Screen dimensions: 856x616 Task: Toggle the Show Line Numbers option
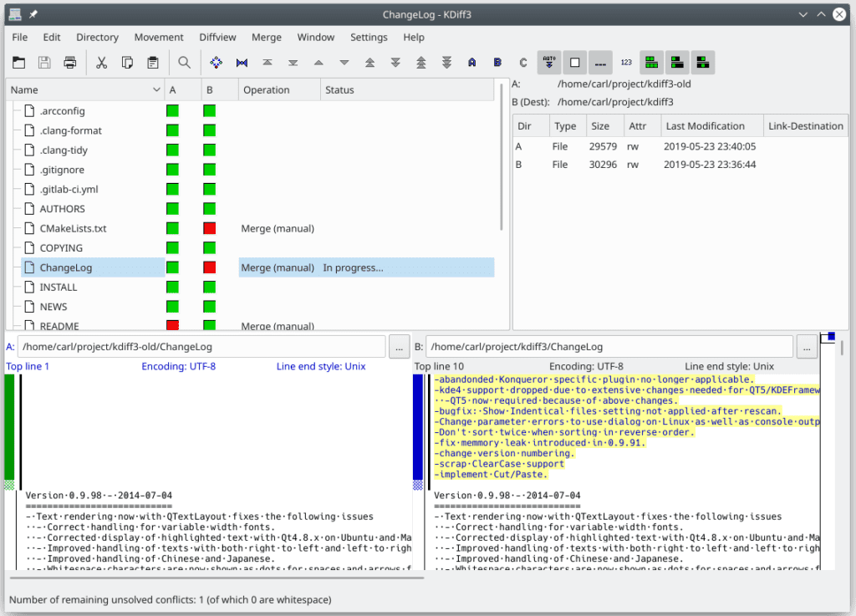[x=625, y=62]
